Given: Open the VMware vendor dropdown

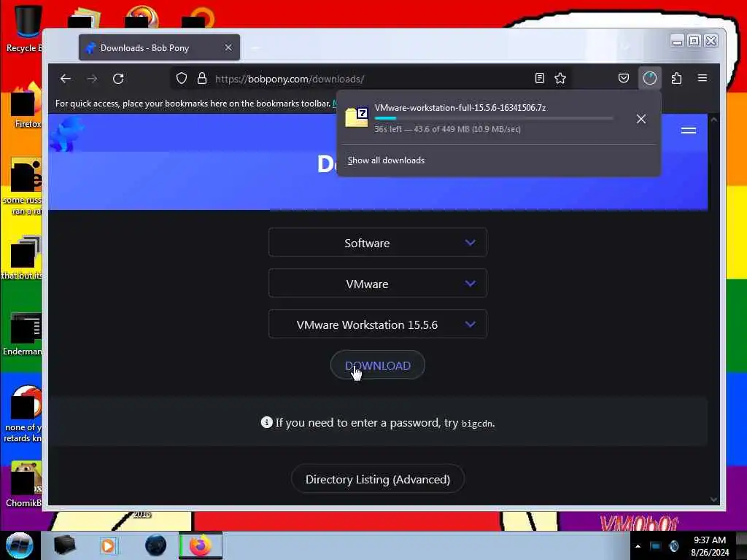Looking at the screenshot, I should (x=378, y=284).
